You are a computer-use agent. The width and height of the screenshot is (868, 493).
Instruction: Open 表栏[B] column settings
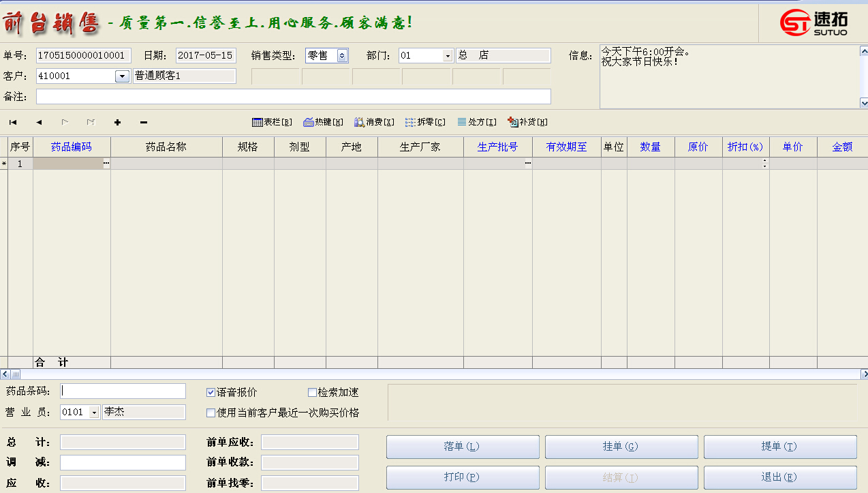272,122
